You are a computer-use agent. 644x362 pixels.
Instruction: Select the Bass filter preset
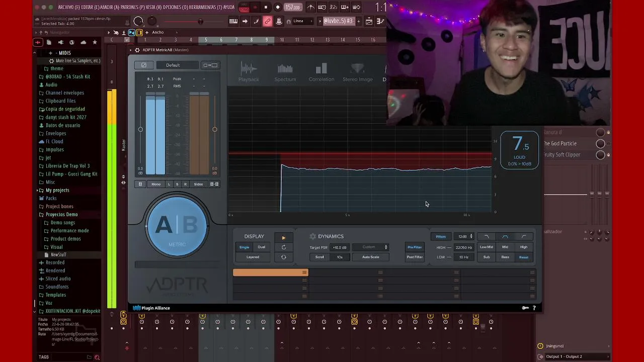click(x=505, y=257)
